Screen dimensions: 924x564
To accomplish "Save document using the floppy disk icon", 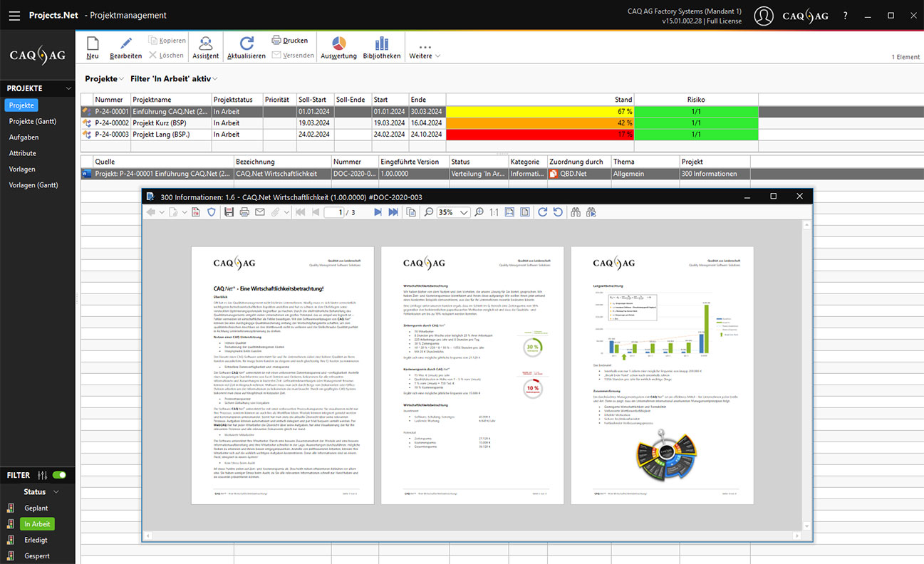I will [x=229, y=212].
